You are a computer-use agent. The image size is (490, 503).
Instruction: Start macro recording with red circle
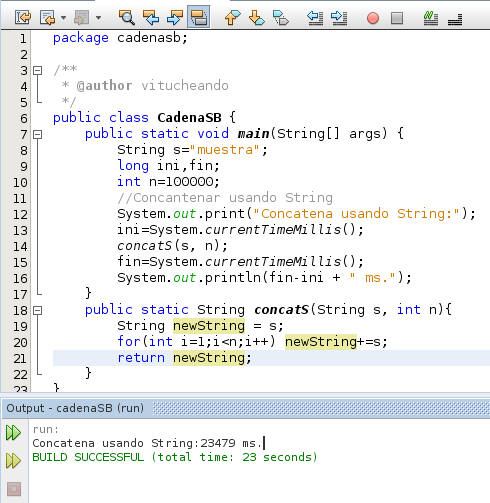click(373, 18)
